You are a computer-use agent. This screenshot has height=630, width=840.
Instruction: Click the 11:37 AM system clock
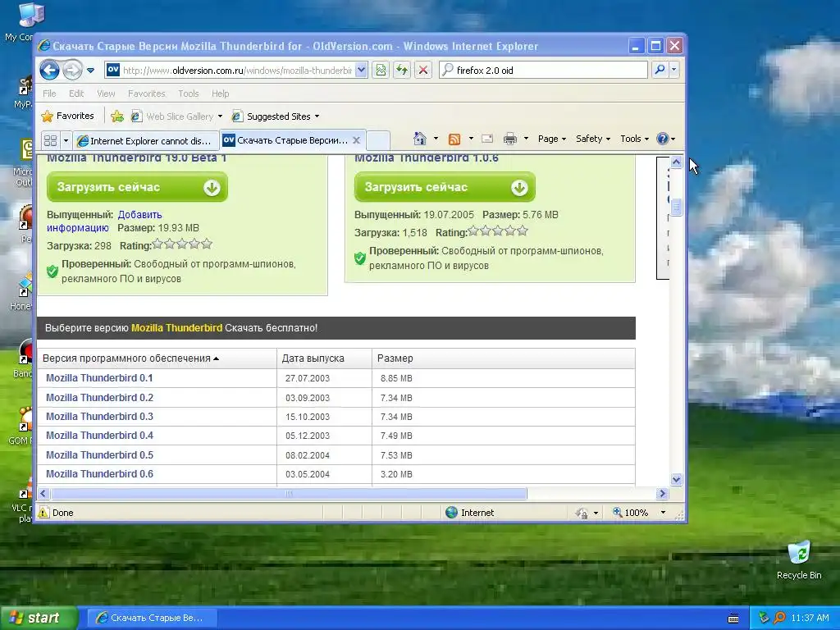(x=810, y=619)
